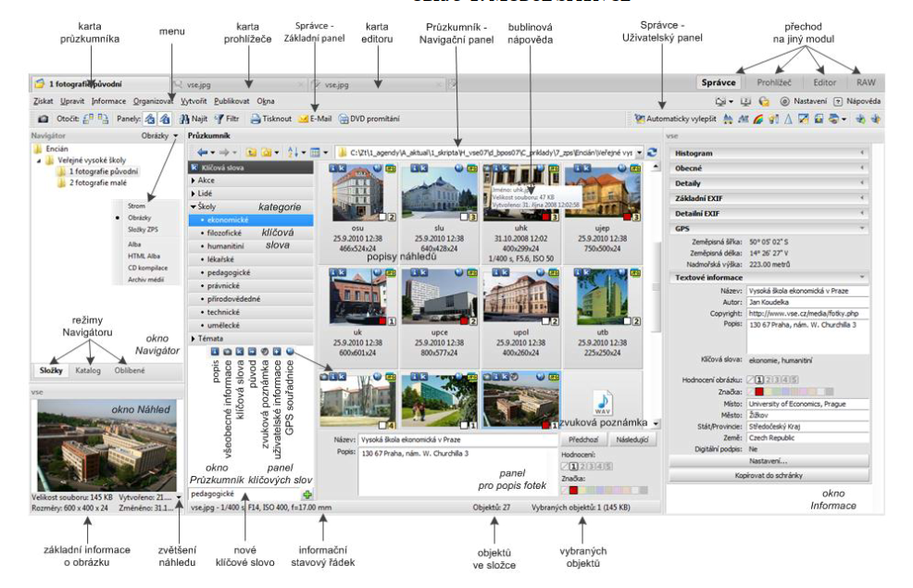
Task: Set Hodnocení obrázku to 3 in Informace
Action: pos(777,380)
